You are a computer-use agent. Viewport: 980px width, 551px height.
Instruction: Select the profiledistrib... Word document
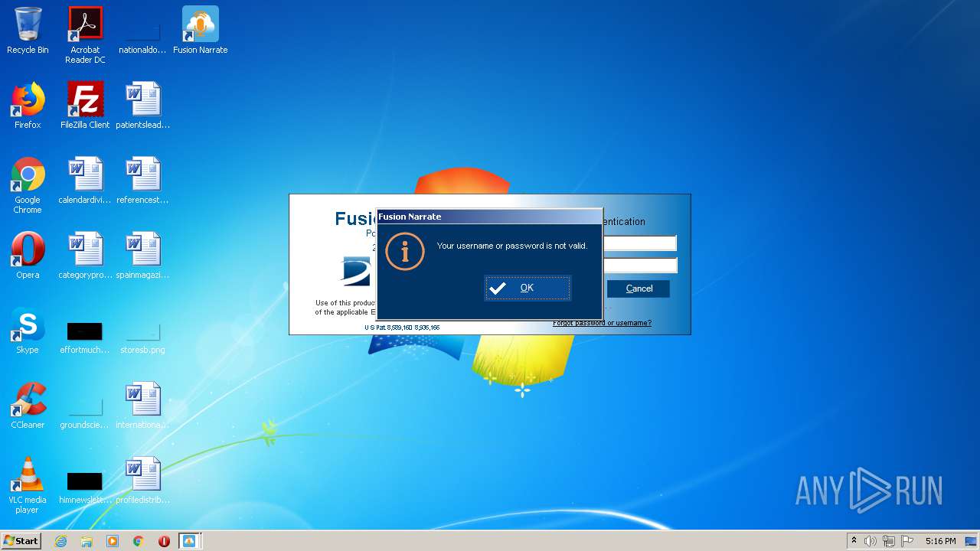143,481
